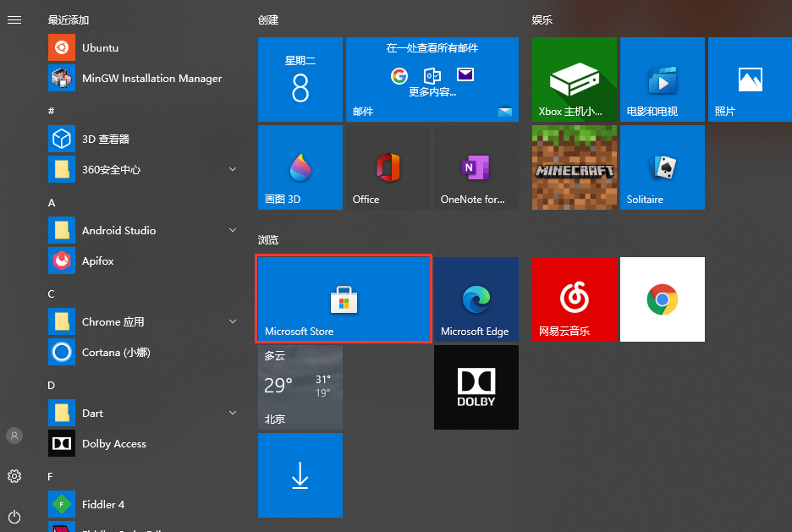Image resolution: width=792 pixels, height=532 pixels.
Task: Open the NetEase Cloud Music tile
Action: click(574, 299)
